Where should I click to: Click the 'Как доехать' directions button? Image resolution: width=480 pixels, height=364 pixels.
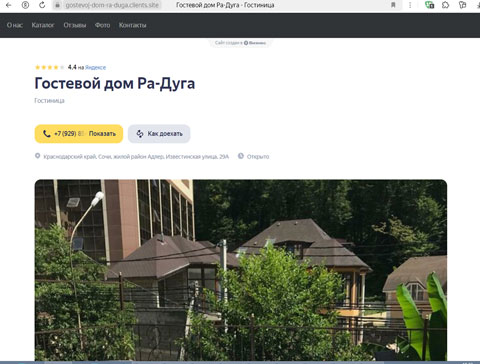pos(159,134)
